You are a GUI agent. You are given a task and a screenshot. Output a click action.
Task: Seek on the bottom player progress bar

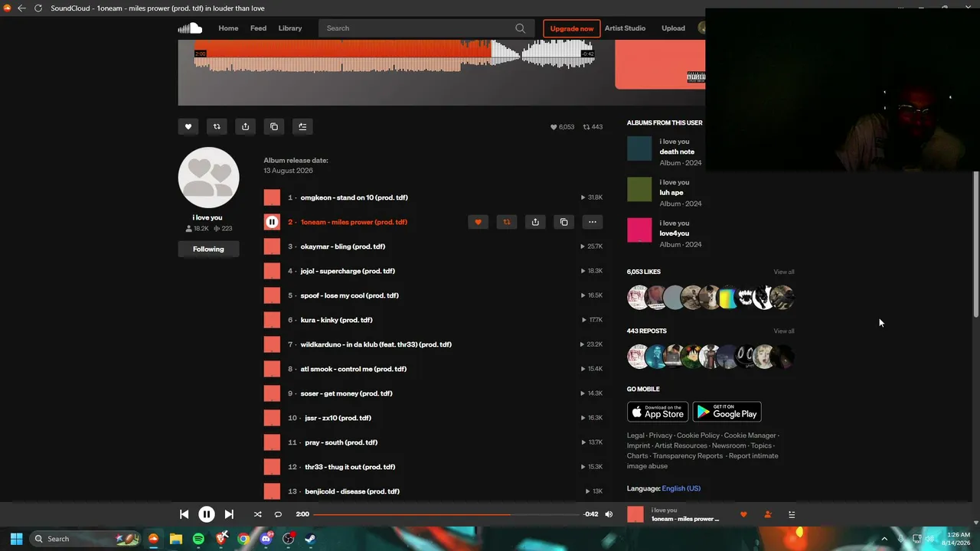coord(446,514)
